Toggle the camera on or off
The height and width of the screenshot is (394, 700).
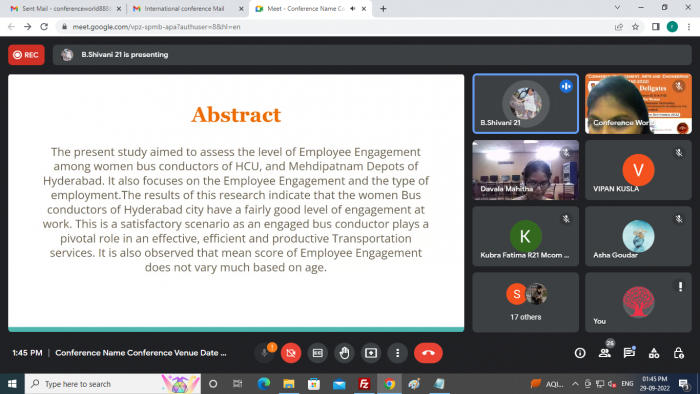pyautogui.click(x=291, y=353)
